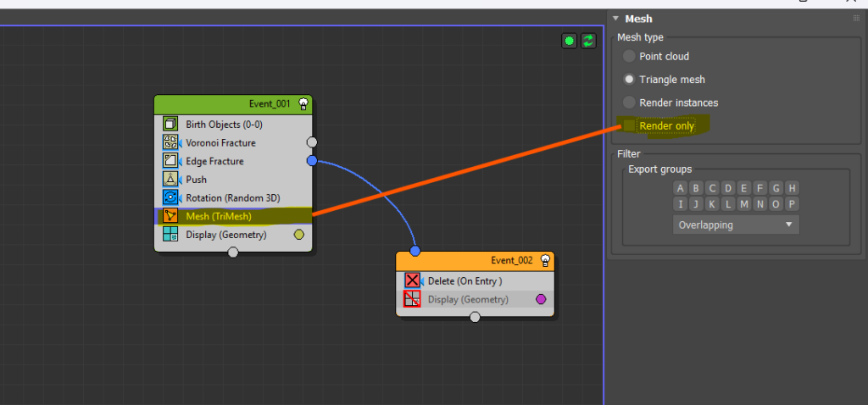868x405 pixels.
Task: Click the magenta Display color dot in Event_002
Action: point(541,299)
